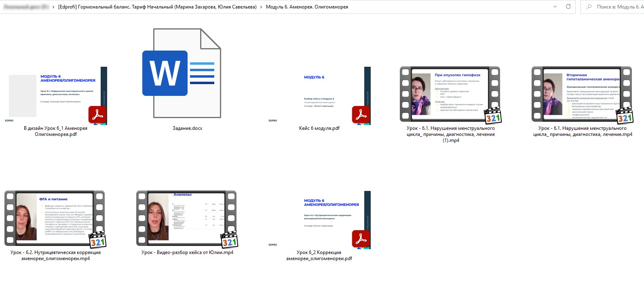Open the Урок 6.2 Нутрицевтическая коррекция video
The width and height of the screenshot is (644, 288).
coord(55,218)
